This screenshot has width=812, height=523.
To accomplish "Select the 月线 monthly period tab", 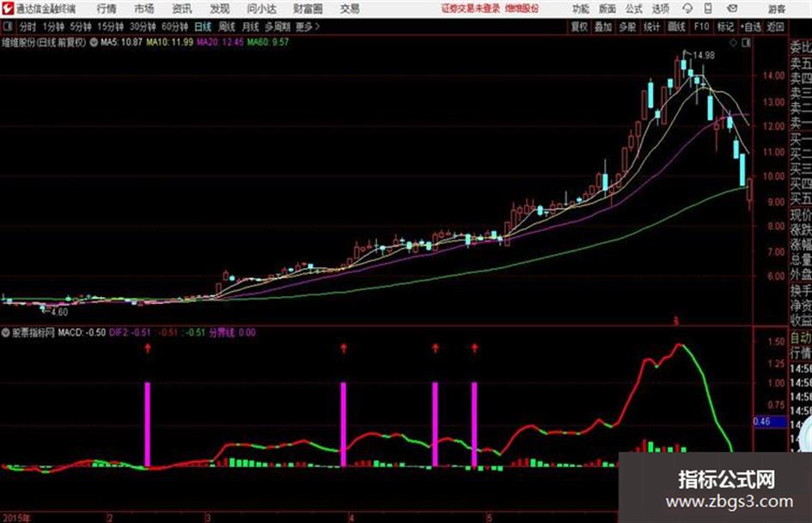I will [x=250, y=27].
